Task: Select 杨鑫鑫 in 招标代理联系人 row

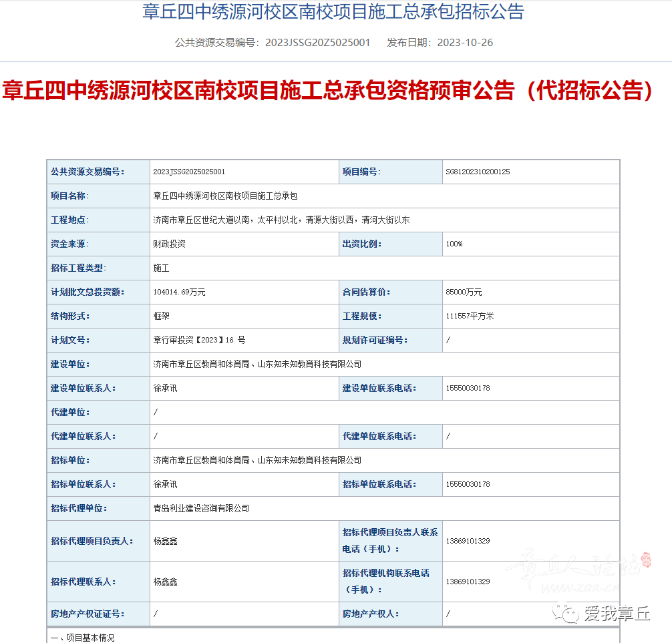Action: pyautogui.click(x=165, y=582)
